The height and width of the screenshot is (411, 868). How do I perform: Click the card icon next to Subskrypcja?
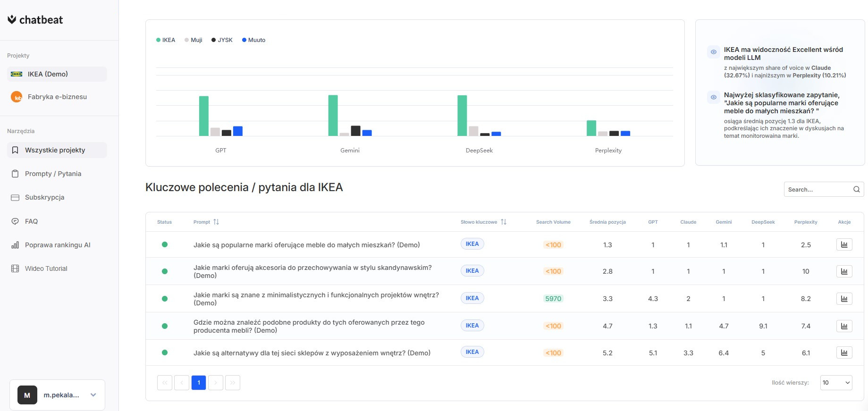tap(15, 197)
